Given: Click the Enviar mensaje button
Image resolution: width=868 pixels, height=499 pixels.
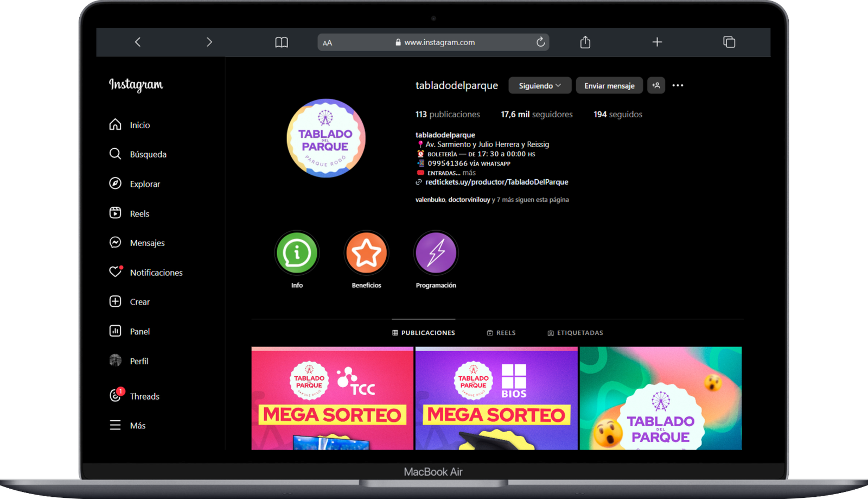Looking at the screenshot, I should coord(609,86).
